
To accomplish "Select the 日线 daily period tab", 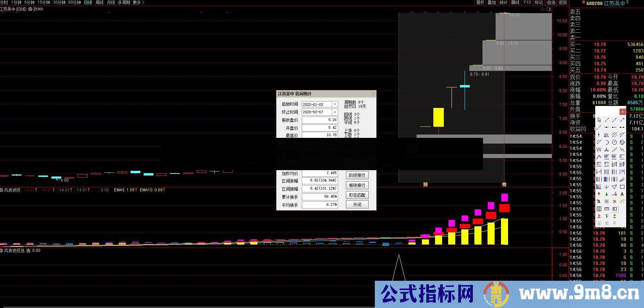I will click(88, 2).
